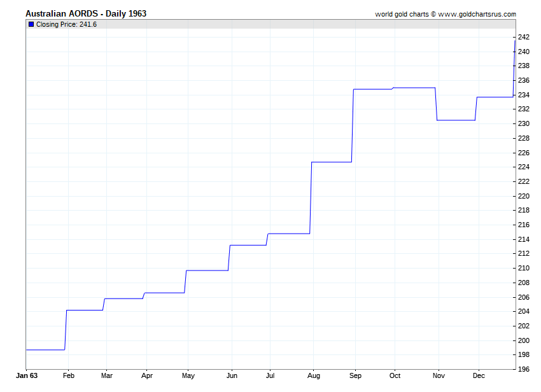This screenshot has height=392, width=541.
Task: Click the price line's August flat segment
Action: [x=331, y=162]
